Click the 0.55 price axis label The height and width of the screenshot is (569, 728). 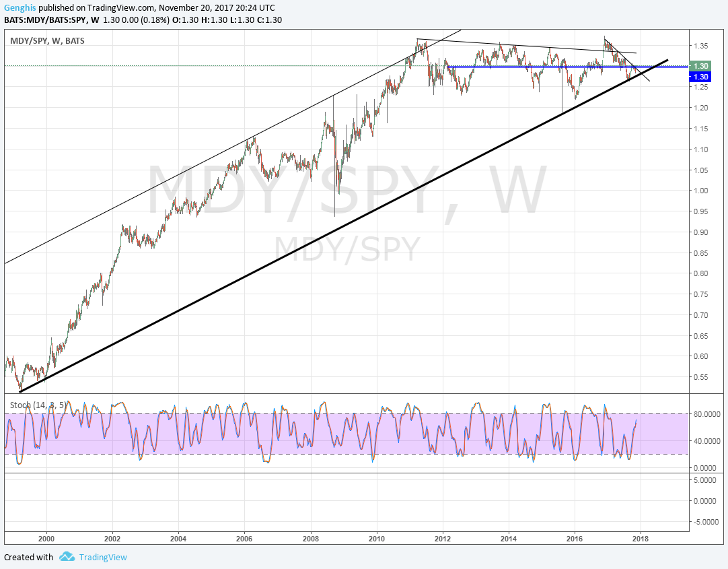701,377
